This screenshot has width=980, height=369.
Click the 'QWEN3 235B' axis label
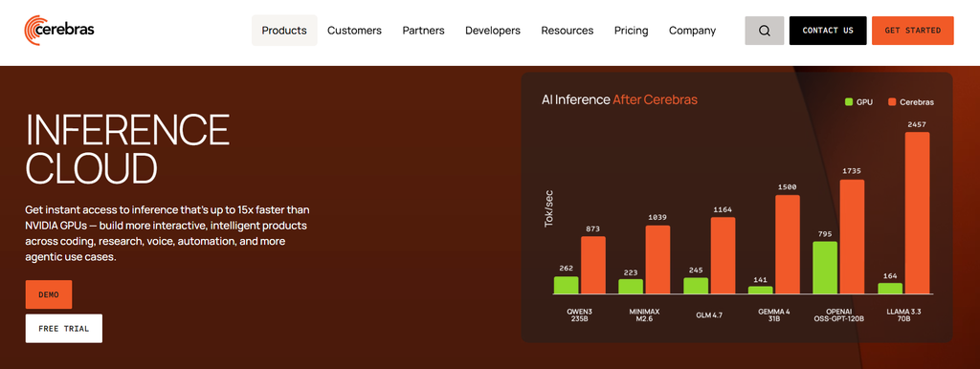coord(579,315)
